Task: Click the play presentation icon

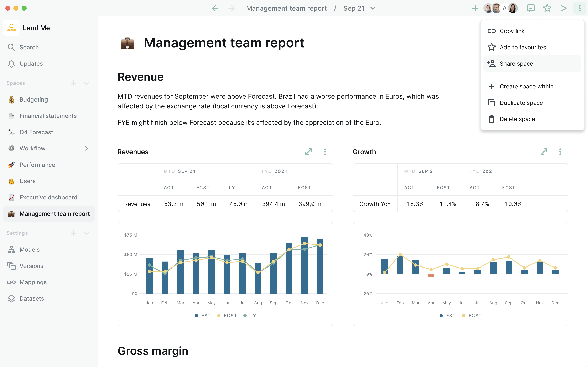Action: click(x=563, y=8)
